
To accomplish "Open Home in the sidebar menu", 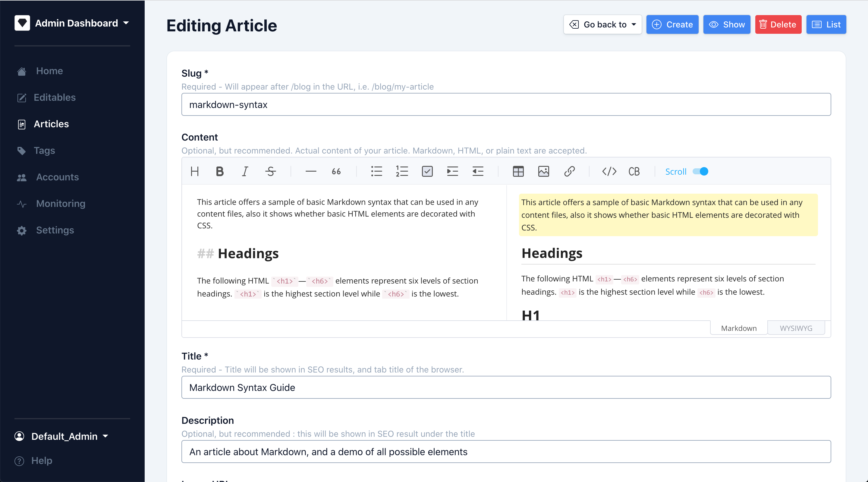I will click(x=49, y=71).
